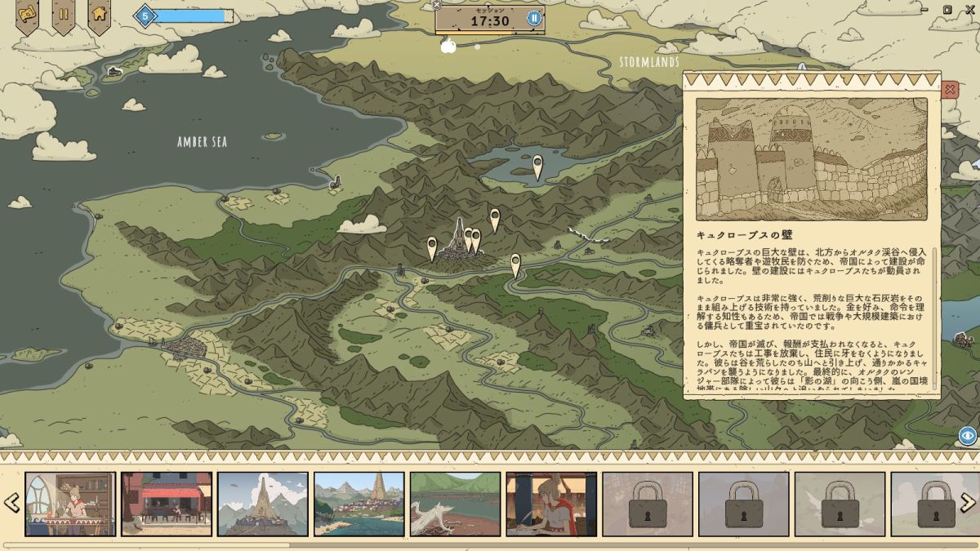This screenshot has height=551, width=980.
Task: Select the map pin left of the central tower
Action: click(x=432, y=246)
